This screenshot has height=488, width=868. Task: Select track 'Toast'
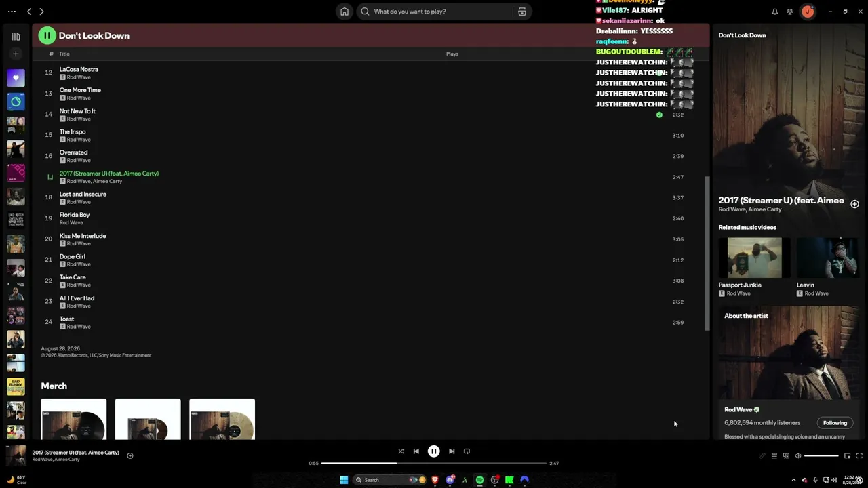click(x=66, y=319)
